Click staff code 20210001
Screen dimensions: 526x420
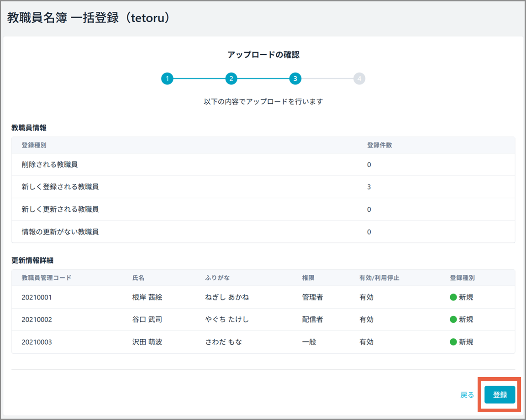coord(37,297)
